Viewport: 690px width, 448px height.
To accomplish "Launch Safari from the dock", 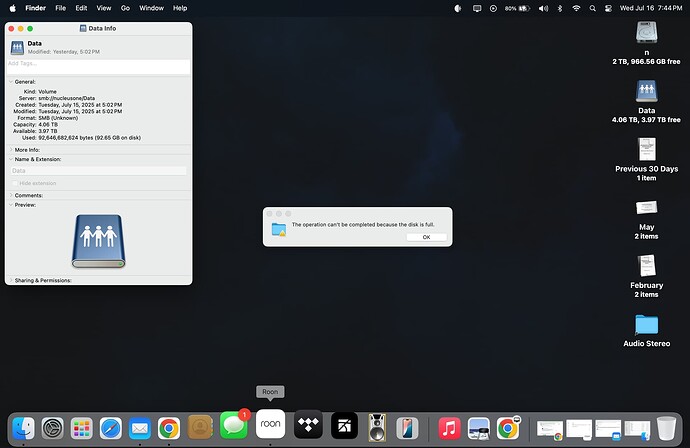I will click(x=111, y=428).
